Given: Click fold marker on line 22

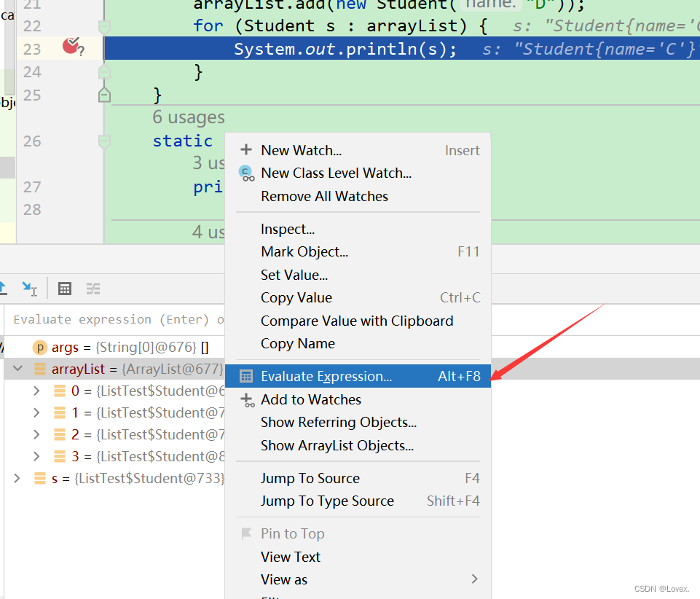Looking at the screenshot, I should coord(104,28).
